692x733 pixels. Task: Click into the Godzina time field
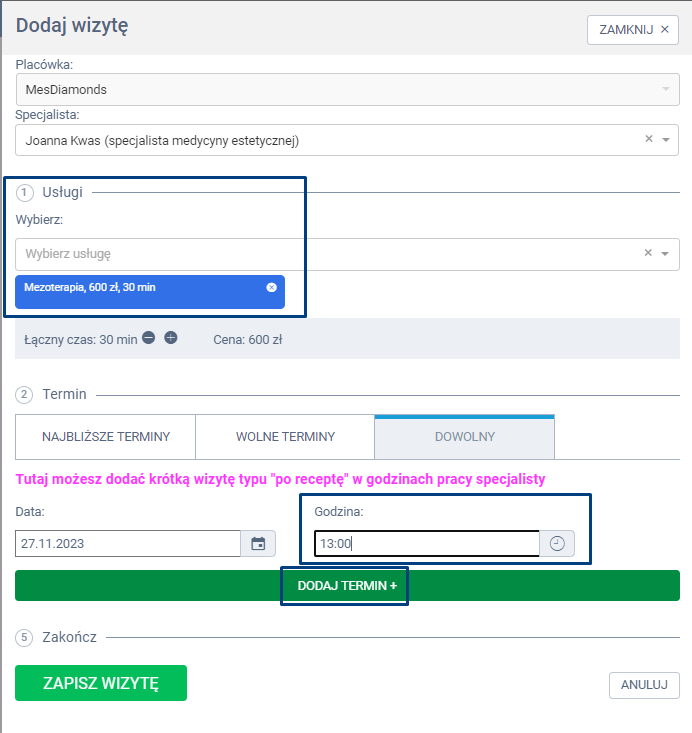[427, 544]
